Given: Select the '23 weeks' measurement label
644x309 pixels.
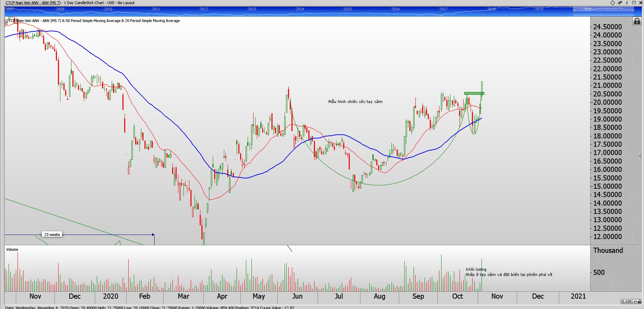Looking at the screenshot, I should point(52,235).
